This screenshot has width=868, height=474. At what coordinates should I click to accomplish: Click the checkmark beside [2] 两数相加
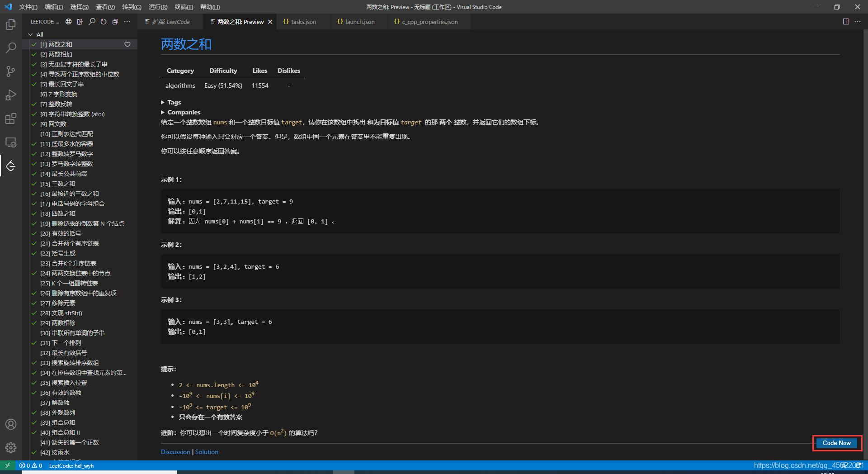(x=34, y=54)
